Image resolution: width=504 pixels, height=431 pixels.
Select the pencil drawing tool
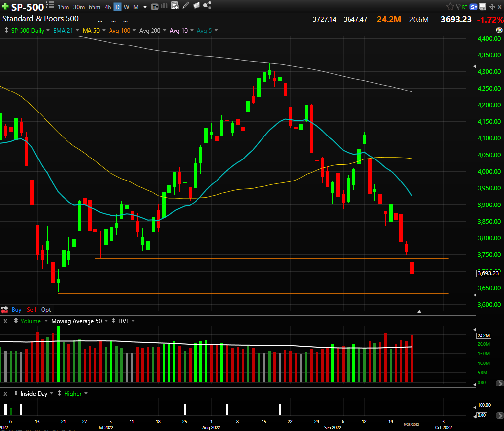(x=185, y=5)
